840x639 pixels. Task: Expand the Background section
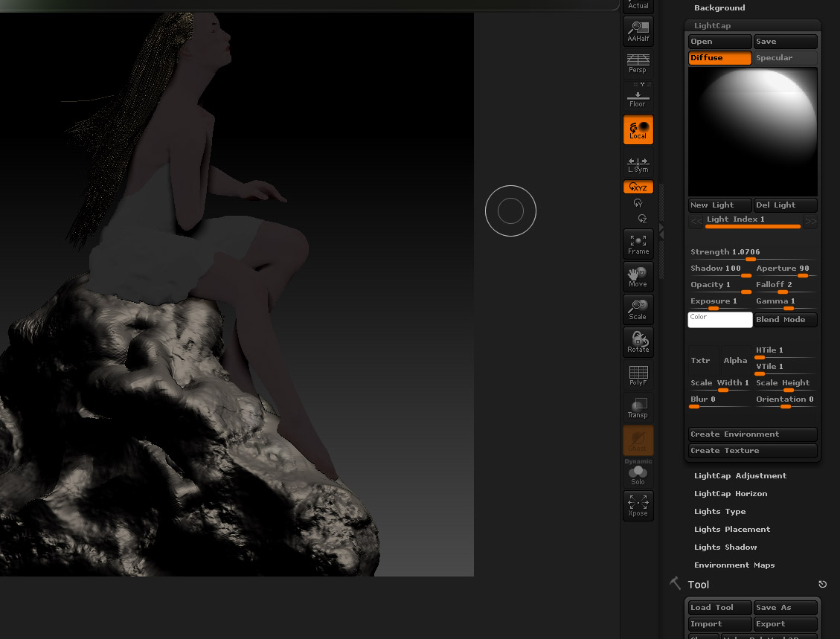click(x=719, y=8)
